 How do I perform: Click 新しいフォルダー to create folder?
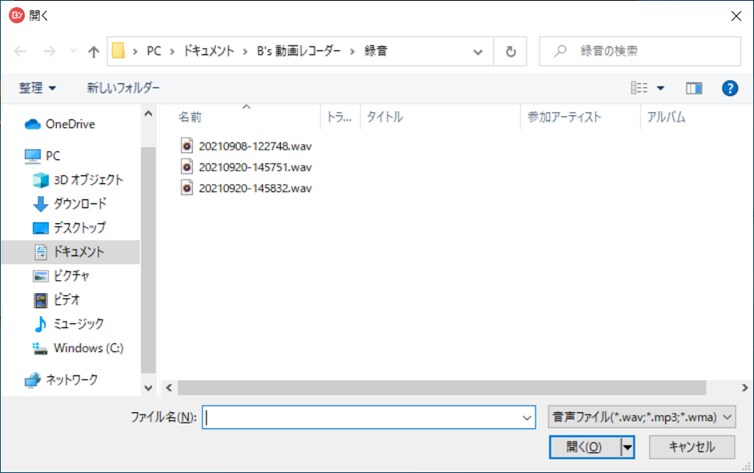[x=123, y=88]
